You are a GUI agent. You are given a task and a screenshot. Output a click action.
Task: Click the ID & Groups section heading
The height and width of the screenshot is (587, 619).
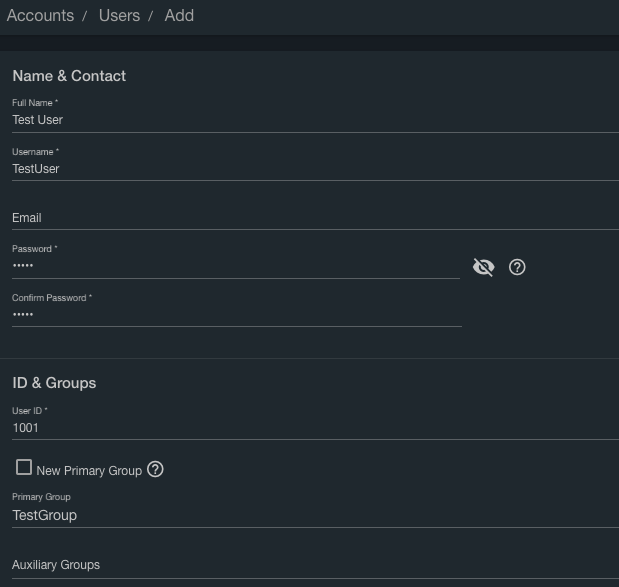pyautogui.click(x=54, y=383)
